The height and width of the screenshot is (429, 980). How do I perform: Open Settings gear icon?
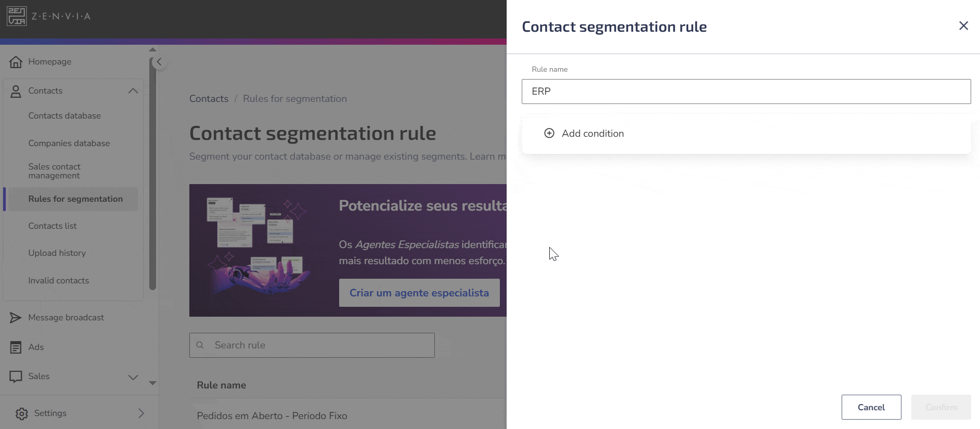point(22,413)
